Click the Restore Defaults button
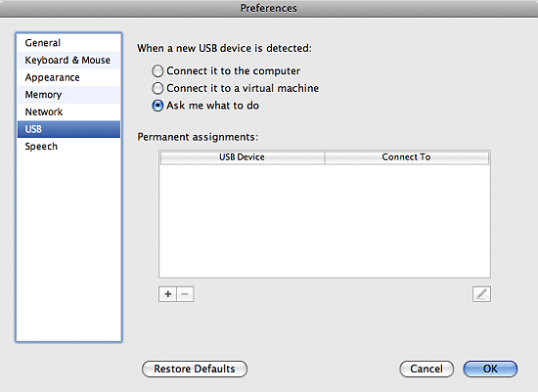Image resolution: width=538 pixels, height=392 pixels. coord(195,369)
